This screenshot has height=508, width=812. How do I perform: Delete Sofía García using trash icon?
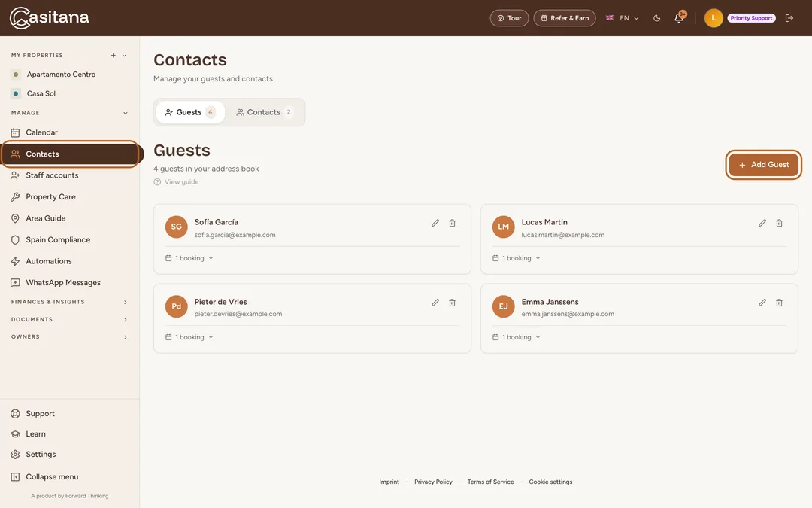452,223
